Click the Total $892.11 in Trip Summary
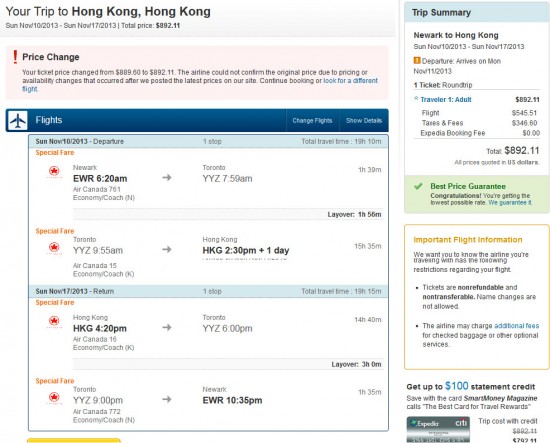The height and width of the screenshot is (443, 550). coord(513,151)
